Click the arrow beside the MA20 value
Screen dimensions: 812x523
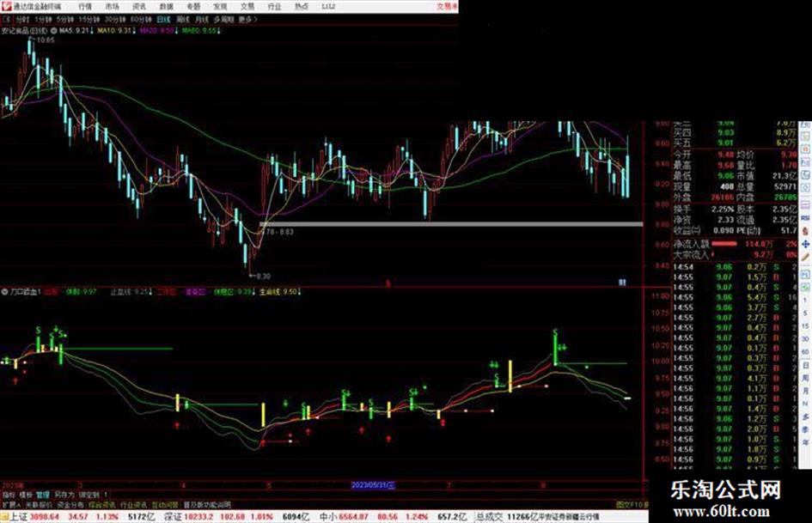(176, 31)
